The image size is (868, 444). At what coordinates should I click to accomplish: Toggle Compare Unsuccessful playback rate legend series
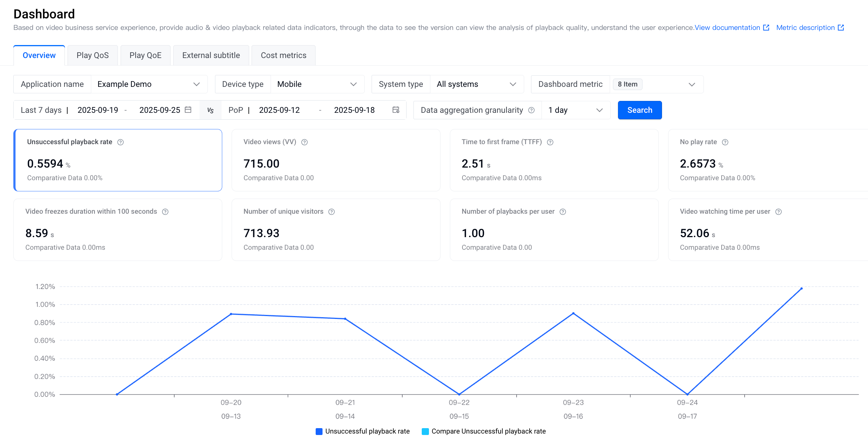pyautogui.click(x=483, y=431)
